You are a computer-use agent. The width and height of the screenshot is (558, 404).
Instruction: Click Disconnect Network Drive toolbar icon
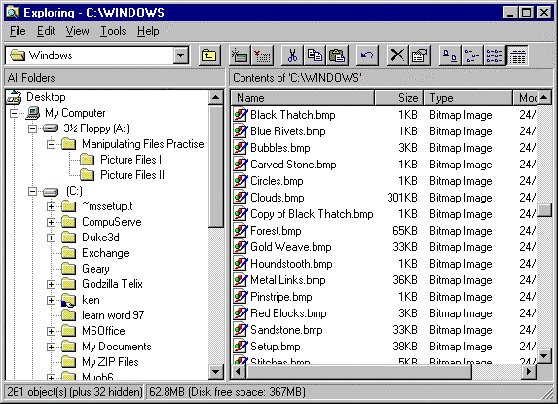[x=262, y=56]
